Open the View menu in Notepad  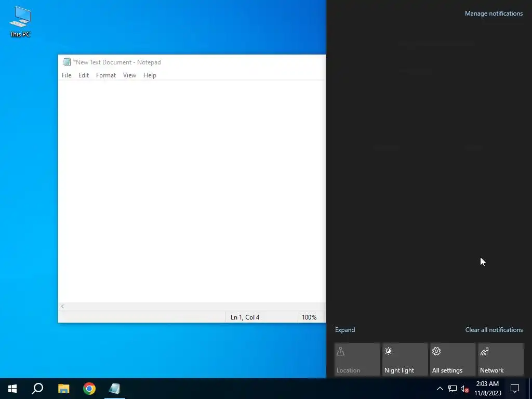click(x=129, y=75)
